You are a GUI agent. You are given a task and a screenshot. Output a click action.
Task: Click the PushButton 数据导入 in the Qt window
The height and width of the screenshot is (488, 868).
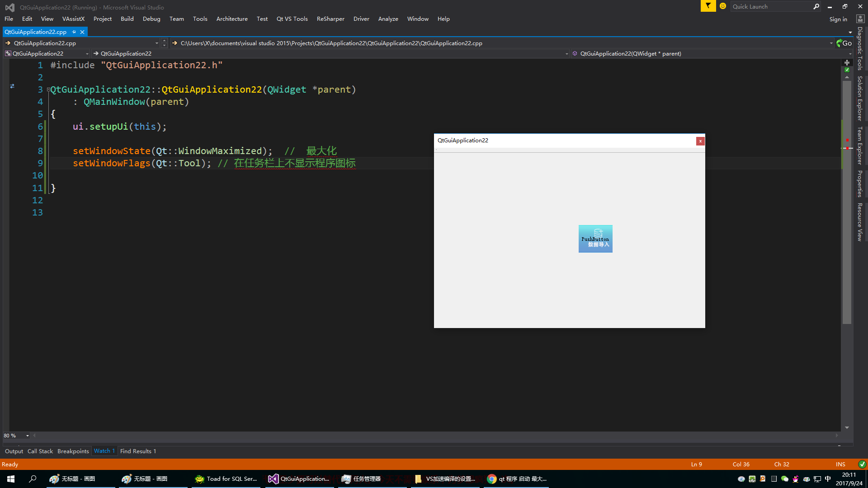coord(595,239)
